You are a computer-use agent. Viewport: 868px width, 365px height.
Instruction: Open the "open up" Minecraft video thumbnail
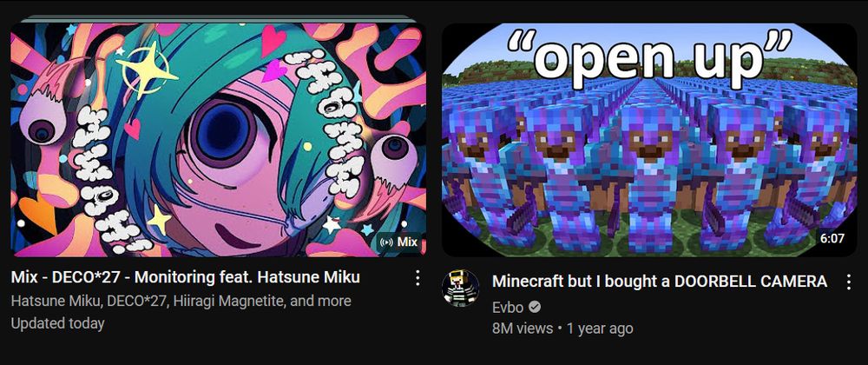click(x=649, y=140)
